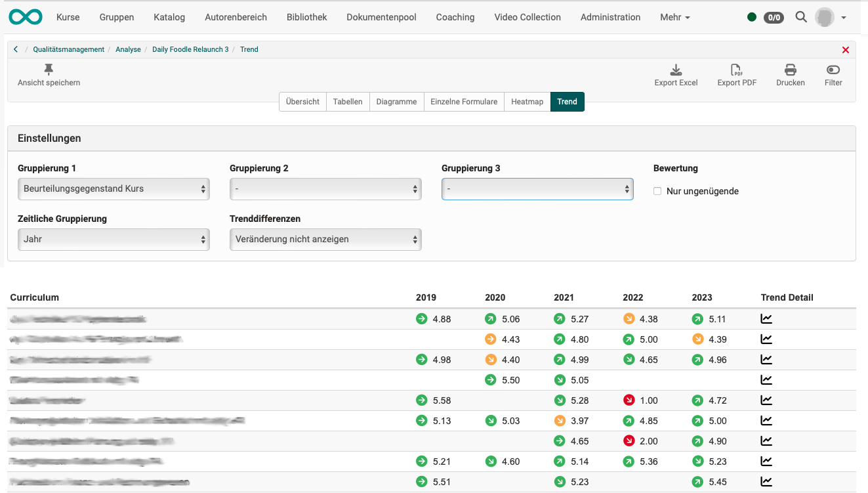Open Export Excel download
The image size is (868, 493).
coord(675,74)
